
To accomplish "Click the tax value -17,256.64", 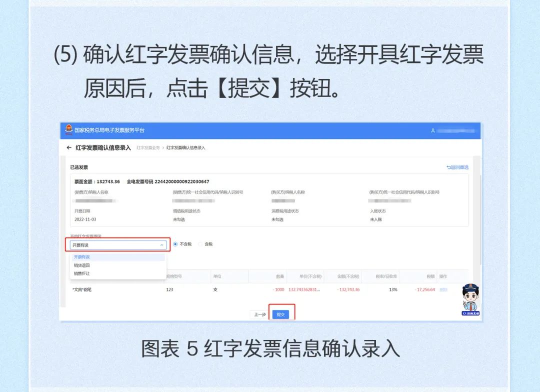I will [424, 289].
